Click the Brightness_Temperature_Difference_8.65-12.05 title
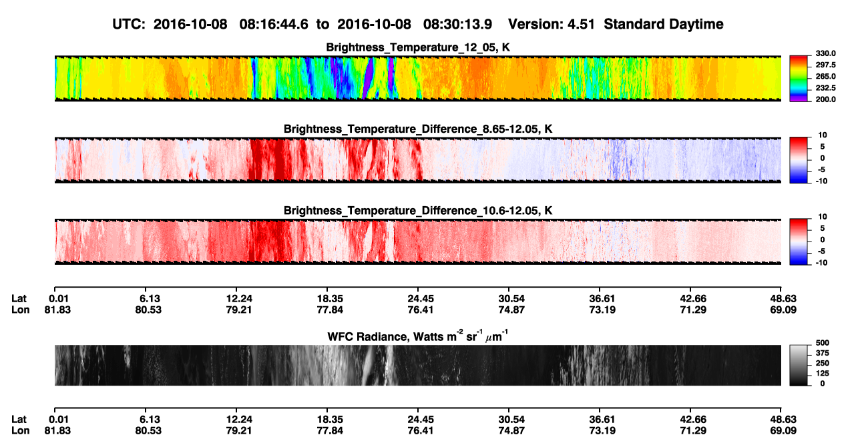 [x=418, y=128]
